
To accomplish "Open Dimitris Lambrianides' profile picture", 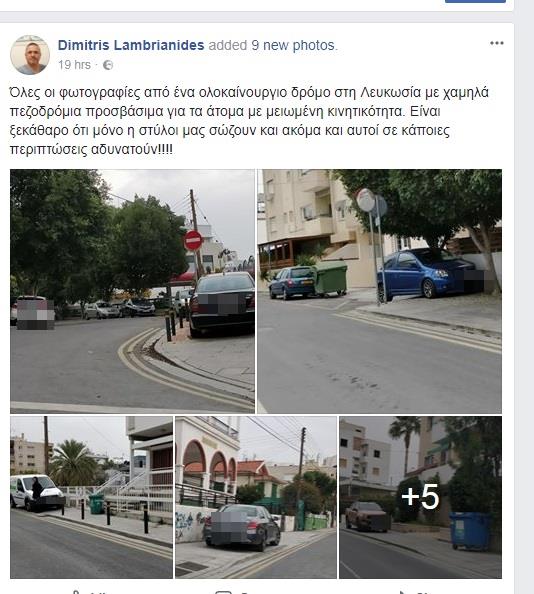I will coord(30,55).
